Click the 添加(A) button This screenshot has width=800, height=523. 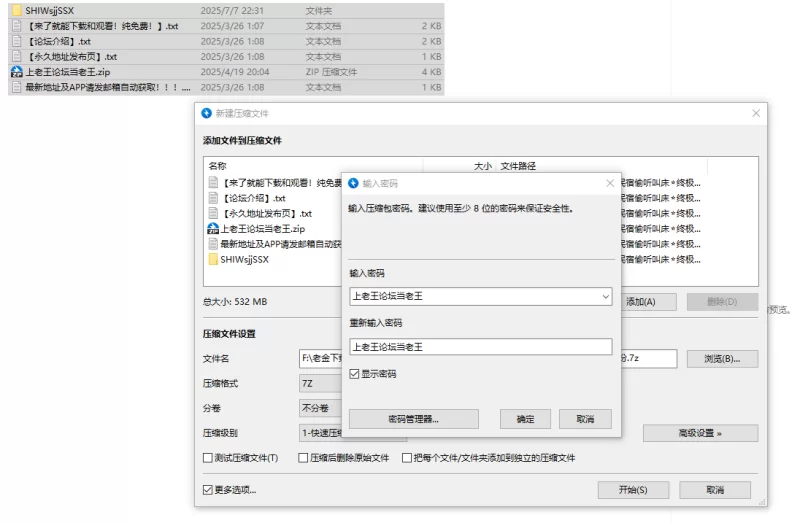coord(649,302)
